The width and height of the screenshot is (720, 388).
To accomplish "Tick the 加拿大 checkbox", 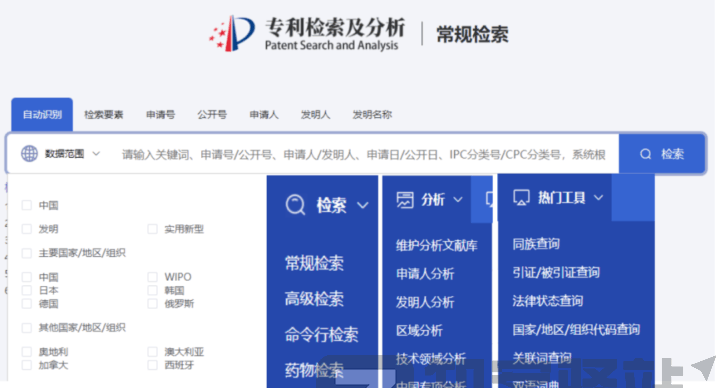I will point(27,365).
